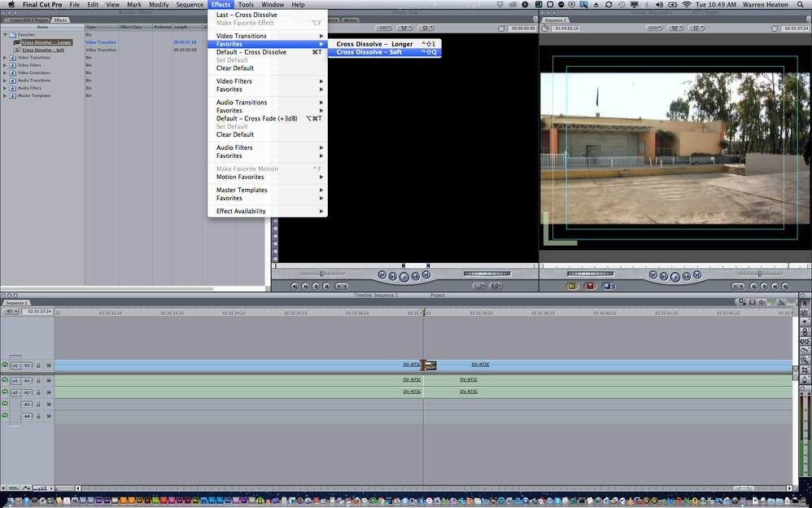Toggle clip overlays control in Timeline footer
The image size is (812, 508).
[25, 488]
